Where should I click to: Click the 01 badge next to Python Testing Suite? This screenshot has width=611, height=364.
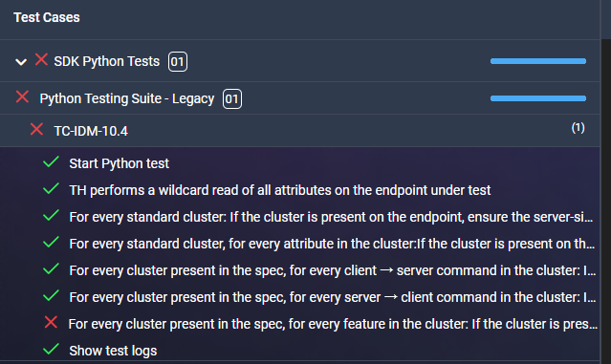pos(232,99)
